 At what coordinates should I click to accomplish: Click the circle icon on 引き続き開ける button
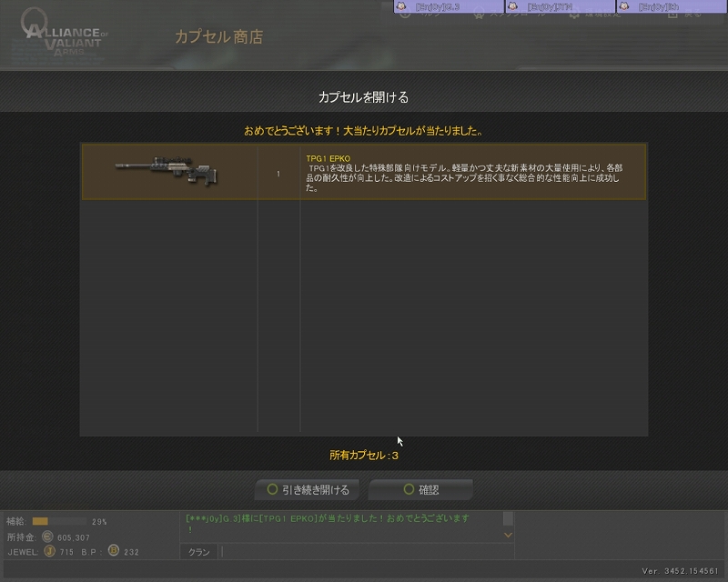tap(272, 489)
